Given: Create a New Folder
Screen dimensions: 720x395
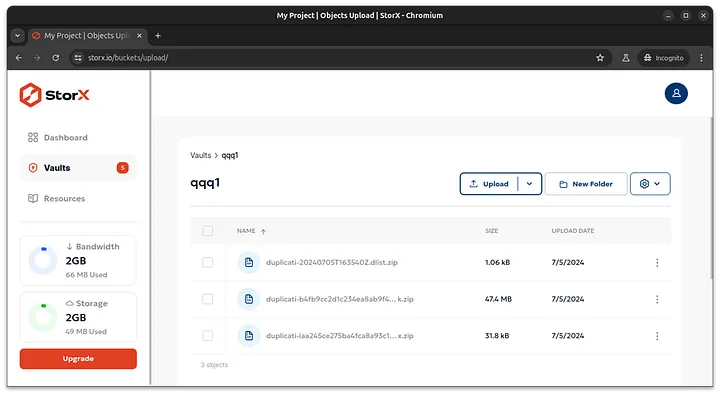Looking at the screenshot, I should 586,184.
